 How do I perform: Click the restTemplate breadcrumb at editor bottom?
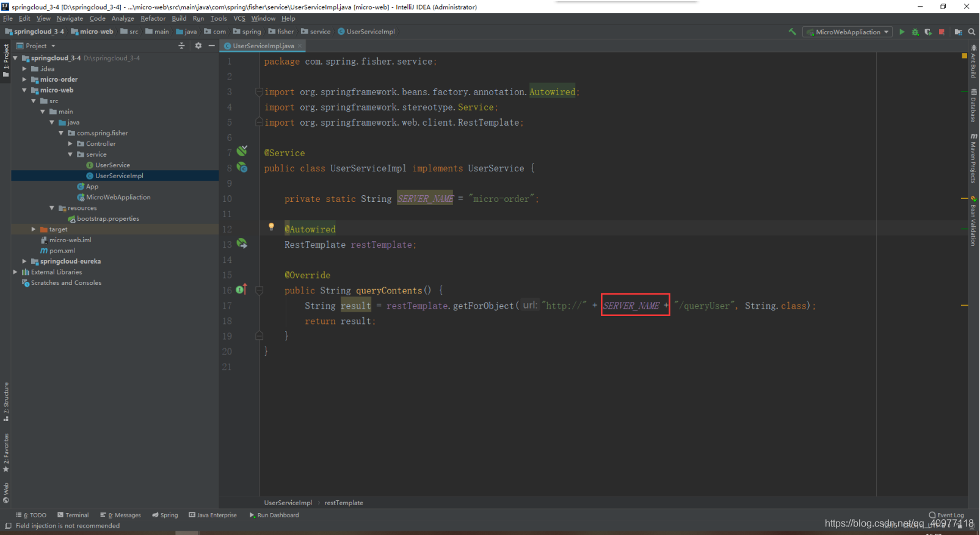(x=344, y=503)
